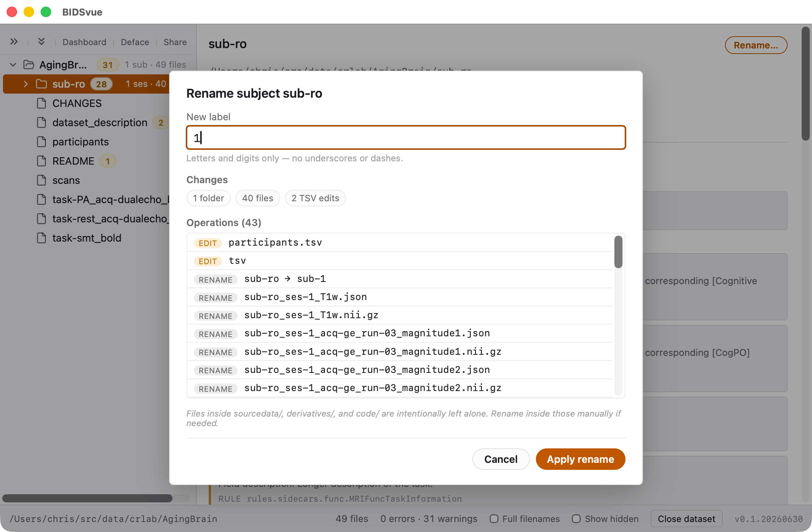
Task: Click the scans file icon
Action: point(42,180)
